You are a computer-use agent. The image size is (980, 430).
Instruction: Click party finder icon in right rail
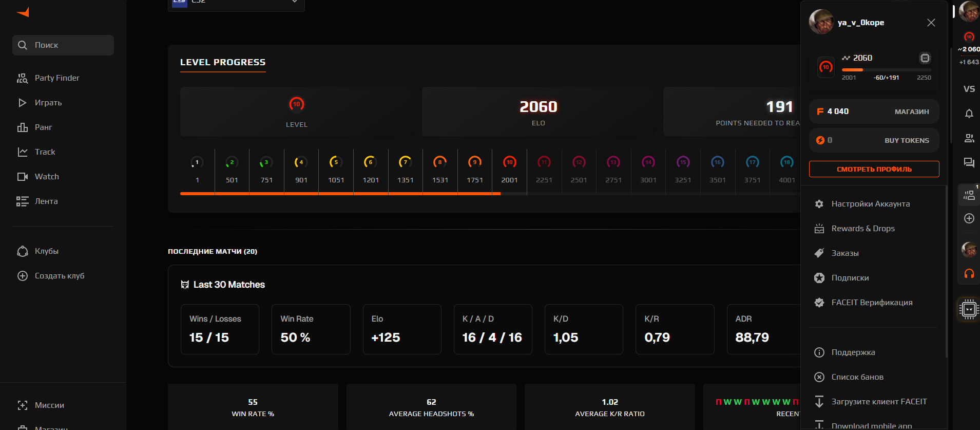[969, 195]
